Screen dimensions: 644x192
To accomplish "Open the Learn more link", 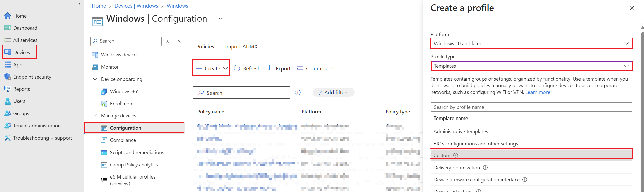I will pyautogui.click(x=538, y=92).
